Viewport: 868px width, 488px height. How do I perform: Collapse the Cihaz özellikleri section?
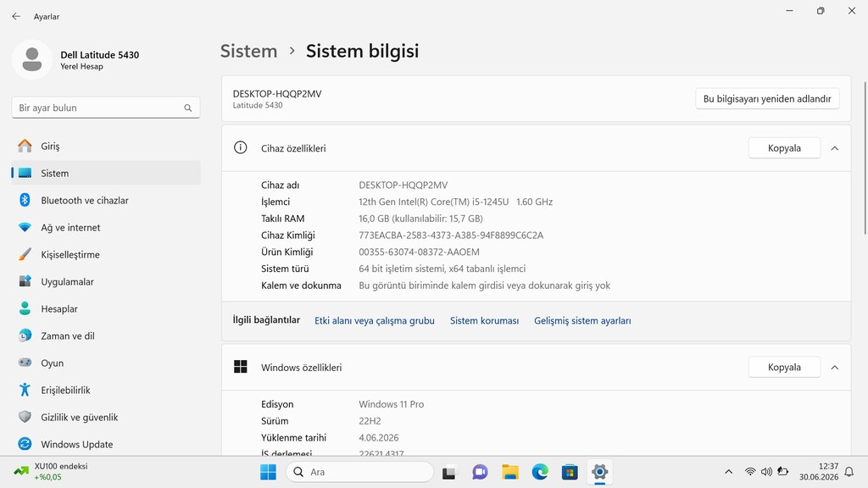coord(835,148)
